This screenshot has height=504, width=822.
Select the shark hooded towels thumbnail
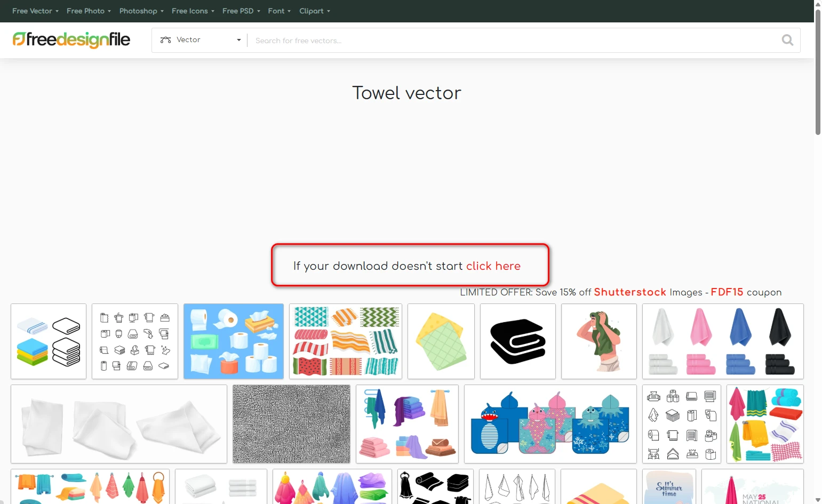(550, 424)
